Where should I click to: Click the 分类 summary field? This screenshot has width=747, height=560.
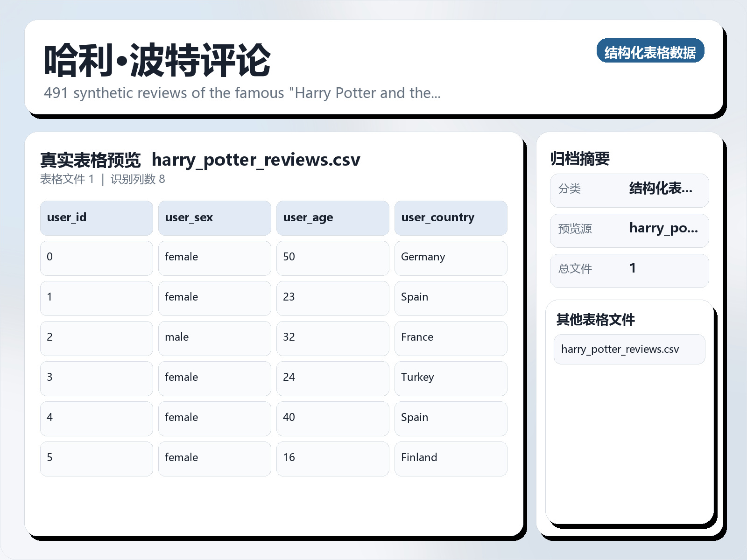(x=629, y=190)
